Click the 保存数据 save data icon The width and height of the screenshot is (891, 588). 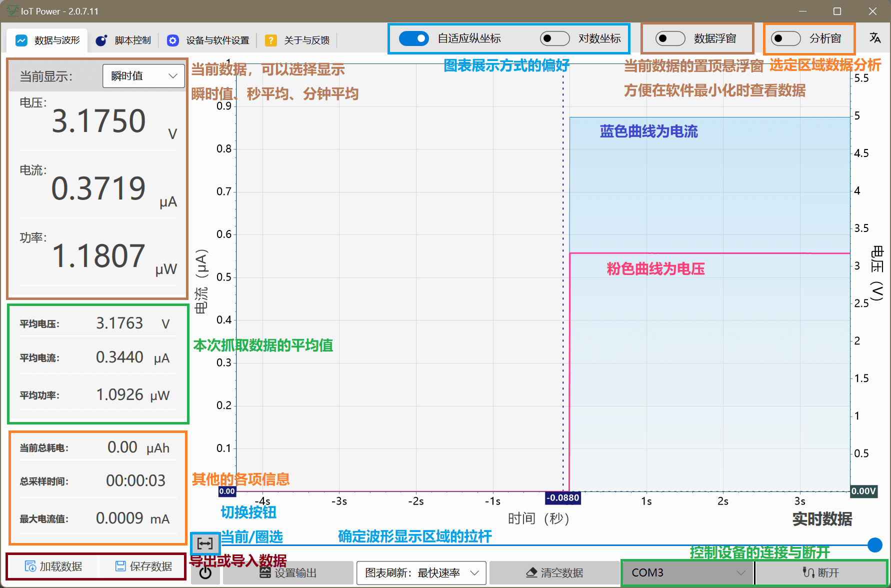point(120,566)
